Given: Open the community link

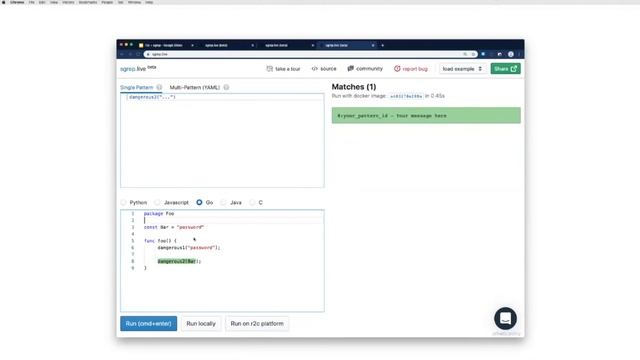Looking at the screenshot, I should click(365, 69).
